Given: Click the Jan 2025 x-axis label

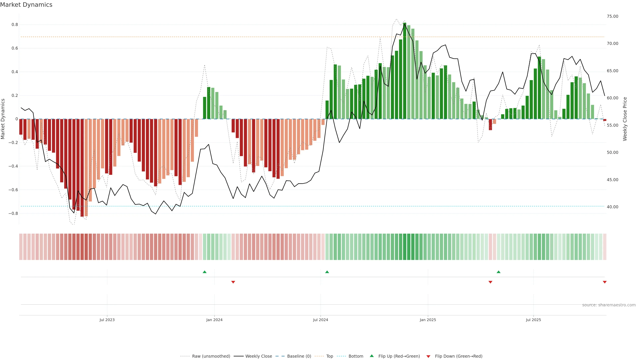Looking at the screenshot, I should [428, 320].
